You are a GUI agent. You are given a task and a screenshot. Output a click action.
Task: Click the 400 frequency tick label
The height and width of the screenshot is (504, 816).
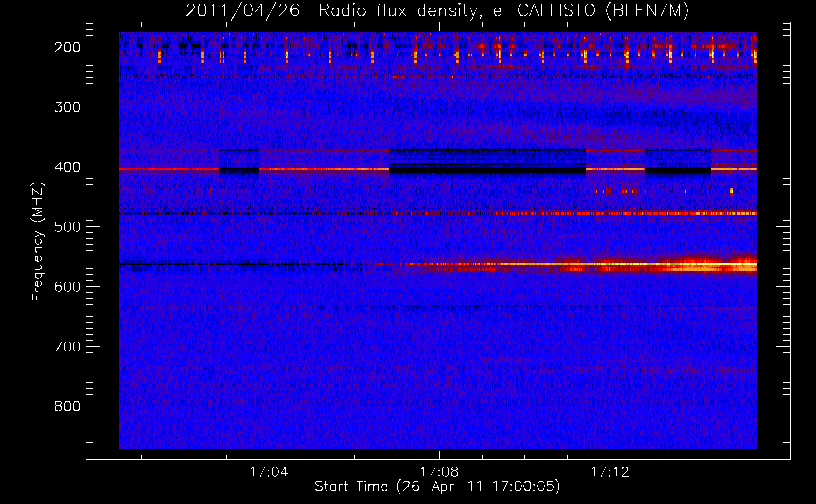(68, 167)
